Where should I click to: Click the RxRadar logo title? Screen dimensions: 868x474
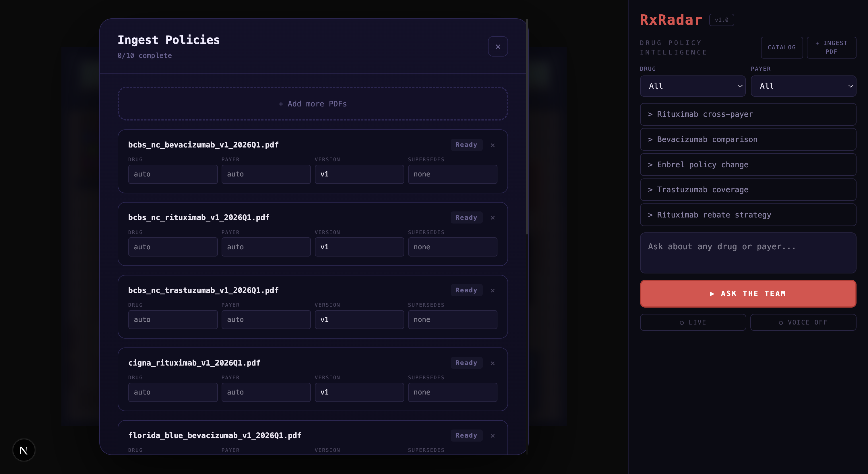click(671, 20)
